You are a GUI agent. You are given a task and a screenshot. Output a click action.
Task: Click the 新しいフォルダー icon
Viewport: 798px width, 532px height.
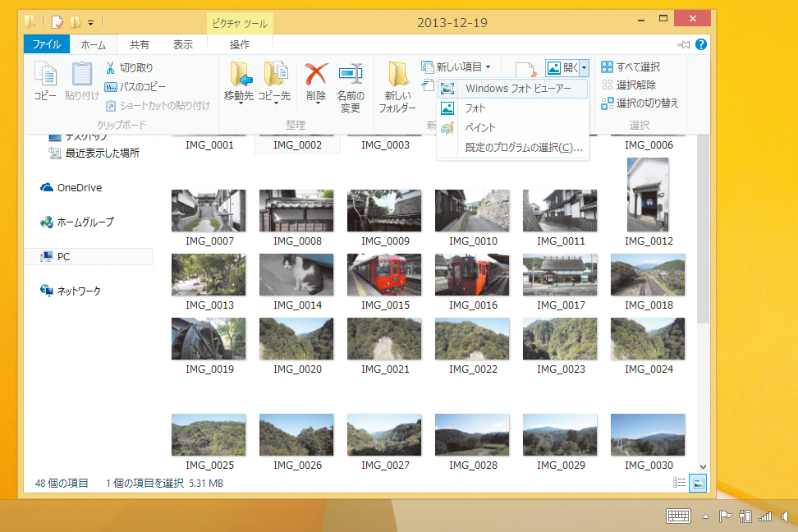coord(397,75)
